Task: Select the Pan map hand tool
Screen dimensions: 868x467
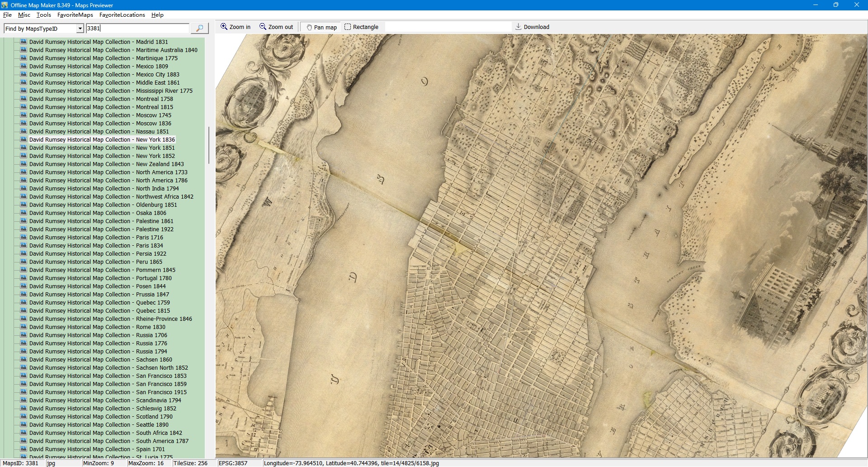Action: click(321, 27)
